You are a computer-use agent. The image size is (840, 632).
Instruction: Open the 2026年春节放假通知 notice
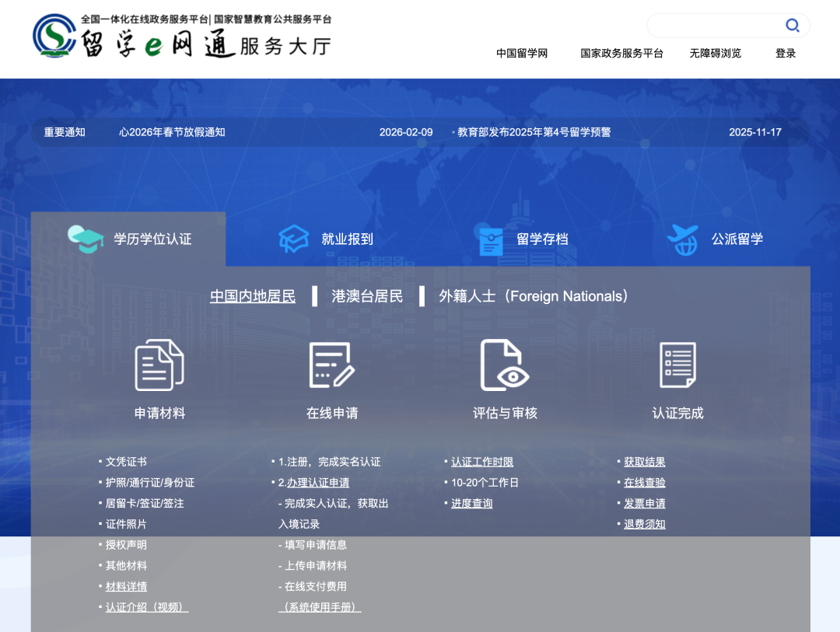[x=173, y=132]
